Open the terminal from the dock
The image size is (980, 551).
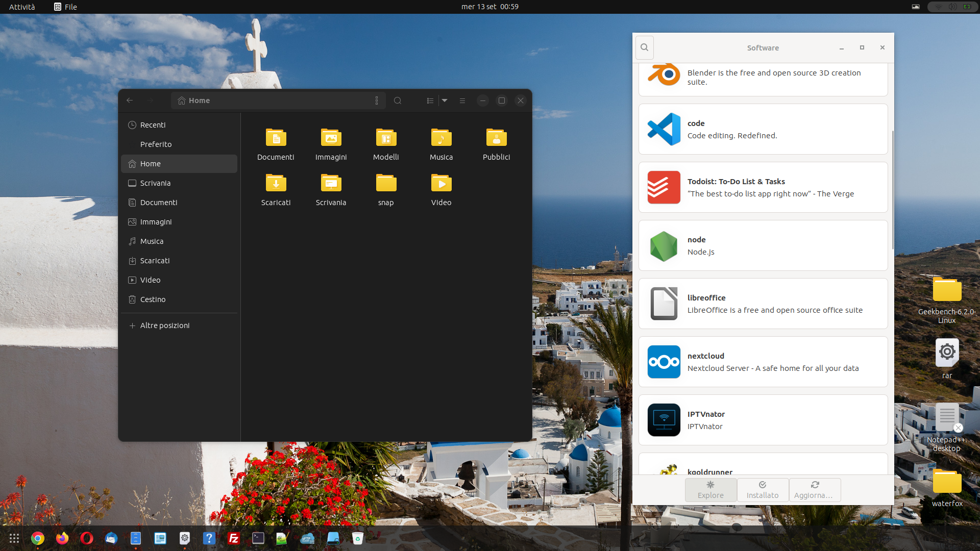point(258,538)
